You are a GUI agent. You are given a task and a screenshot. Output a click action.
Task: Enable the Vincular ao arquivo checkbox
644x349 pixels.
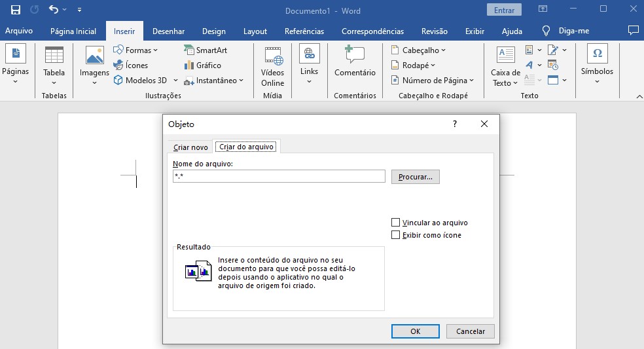coord(395,223)
